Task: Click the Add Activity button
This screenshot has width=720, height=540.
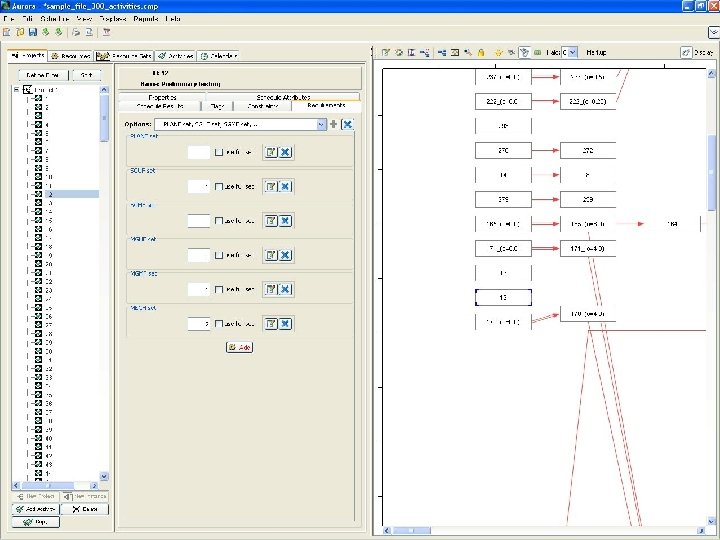Action: pos(35,509)
